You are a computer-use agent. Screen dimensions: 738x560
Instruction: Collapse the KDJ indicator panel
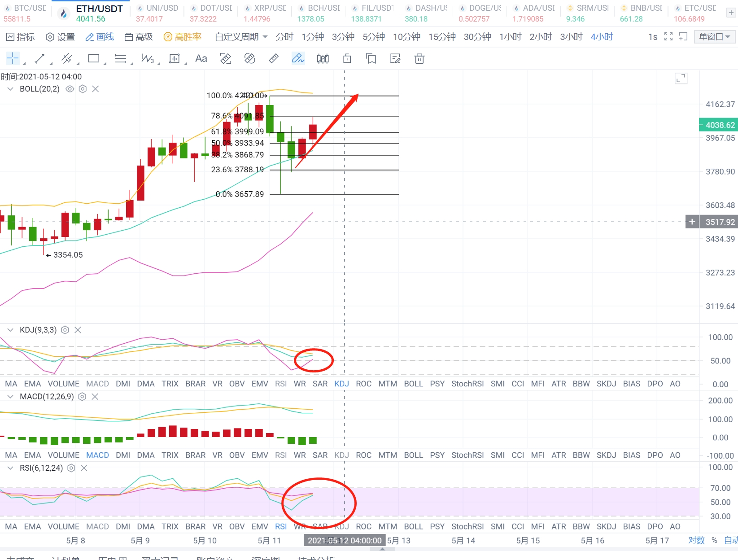[10, 330]
